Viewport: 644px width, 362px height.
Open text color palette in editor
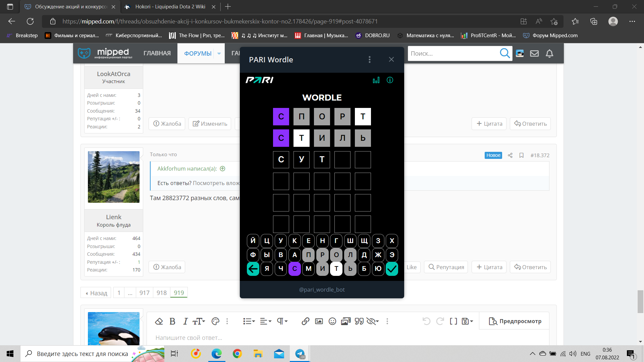click(x=215, y=321)
